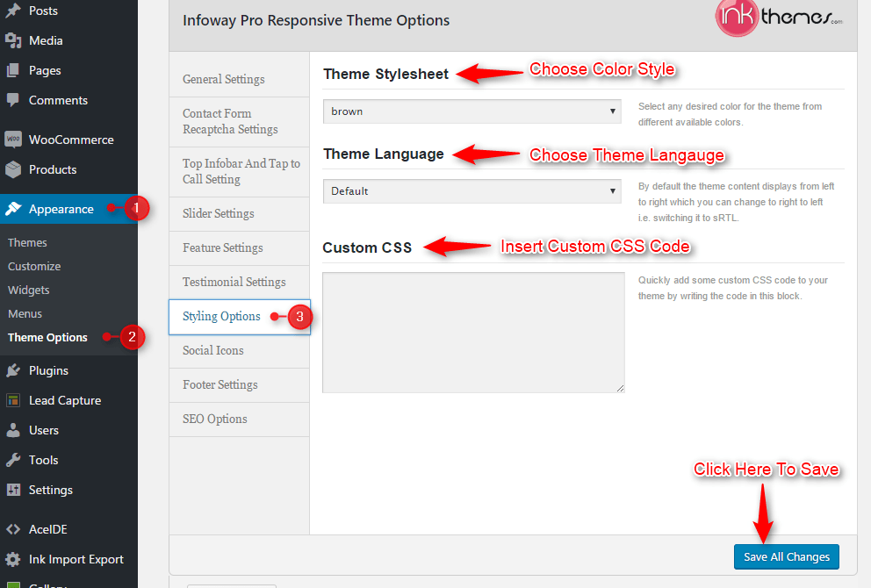
Task: Open Menus submenu link
Action: pos(25,313)
